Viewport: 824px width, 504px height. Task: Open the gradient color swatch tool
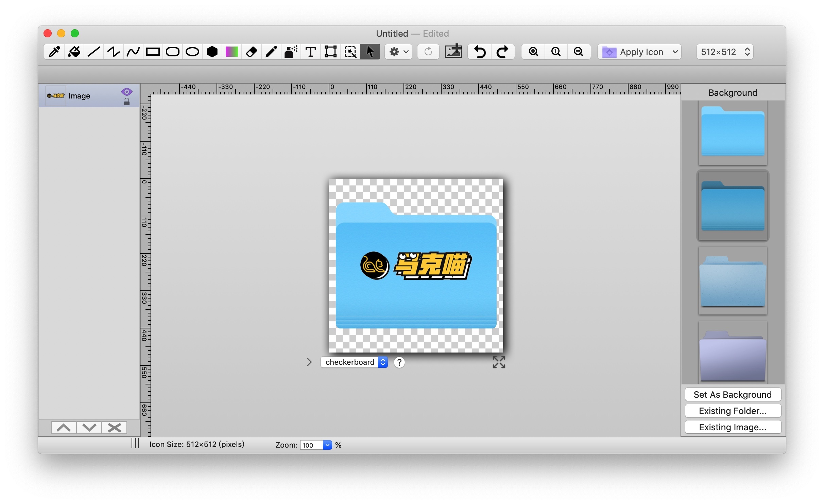(231, 52)
